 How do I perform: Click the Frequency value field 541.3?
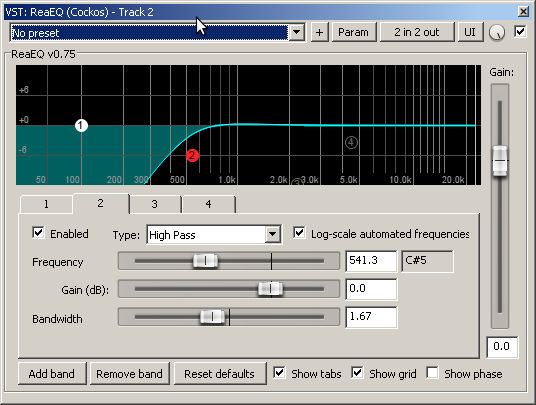point(371,261)
